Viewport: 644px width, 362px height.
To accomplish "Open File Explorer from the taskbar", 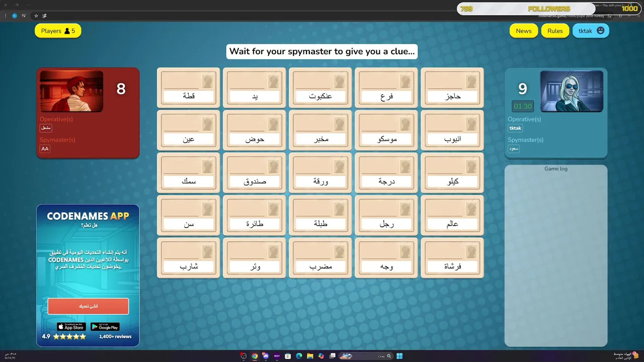I will click(310, 356).
